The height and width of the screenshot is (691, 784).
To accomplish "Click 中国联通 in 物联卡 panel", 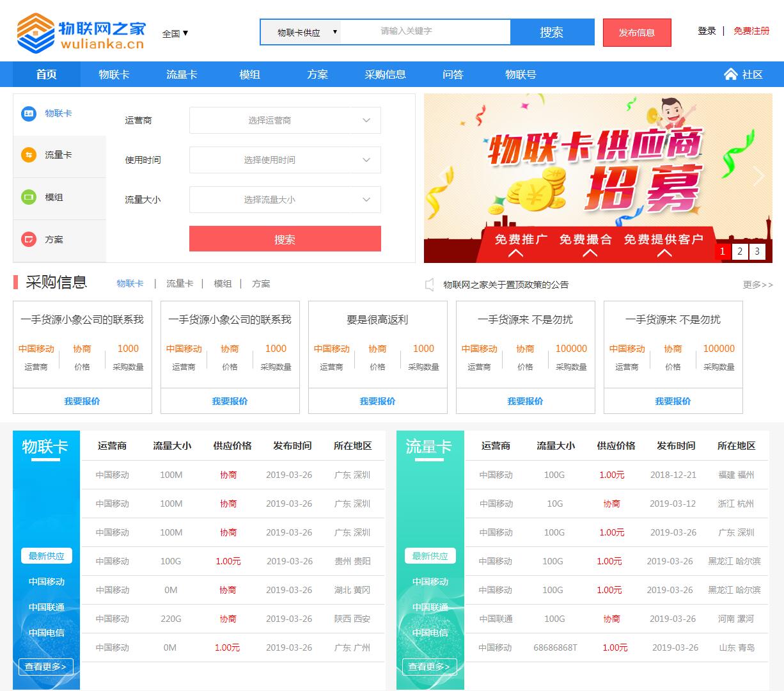I will tap(47, 607).
